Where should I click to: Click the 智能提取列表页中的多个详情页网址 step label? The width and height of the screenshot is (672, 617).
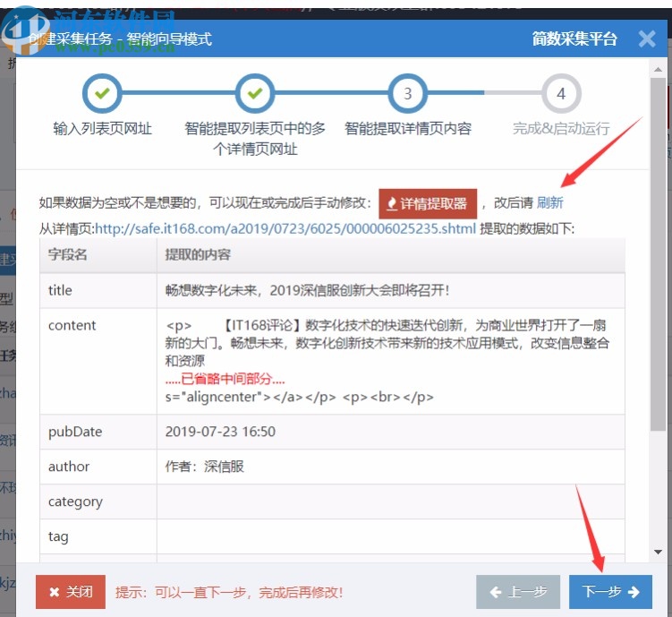point(254,139)
